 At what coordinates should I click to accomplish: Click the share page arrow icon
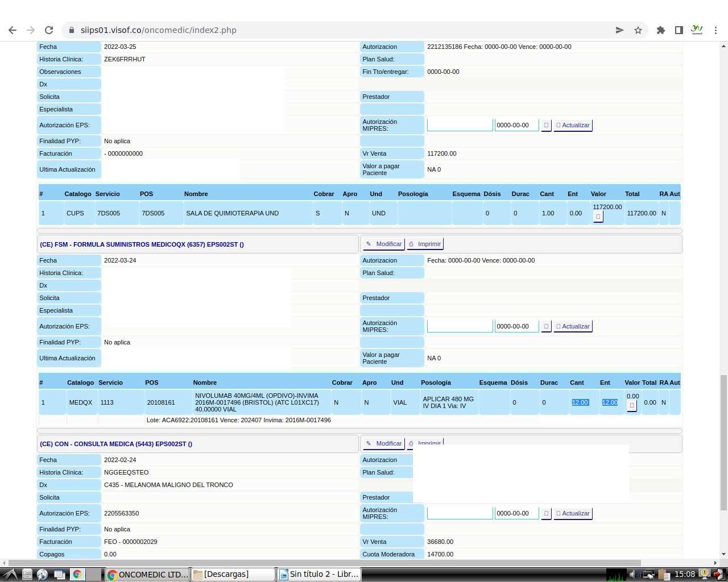(619, 30)
